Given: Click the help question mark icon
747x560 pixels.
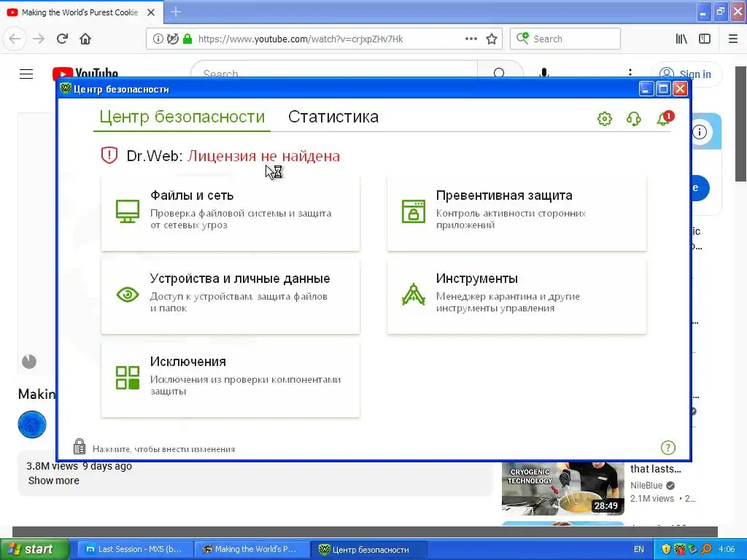Looking at the screenshot, I should click(668, 448).
